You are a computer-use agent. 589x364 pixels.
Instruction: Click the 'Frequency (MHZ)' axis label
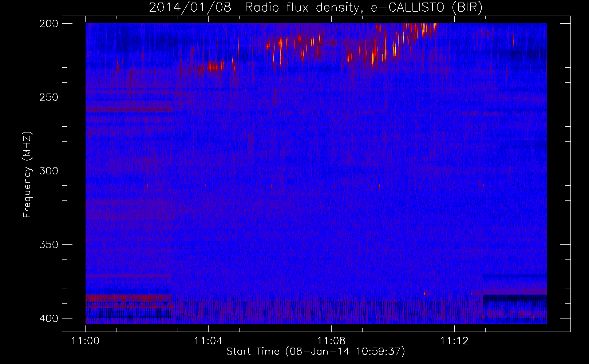click(x=27, y=174)
